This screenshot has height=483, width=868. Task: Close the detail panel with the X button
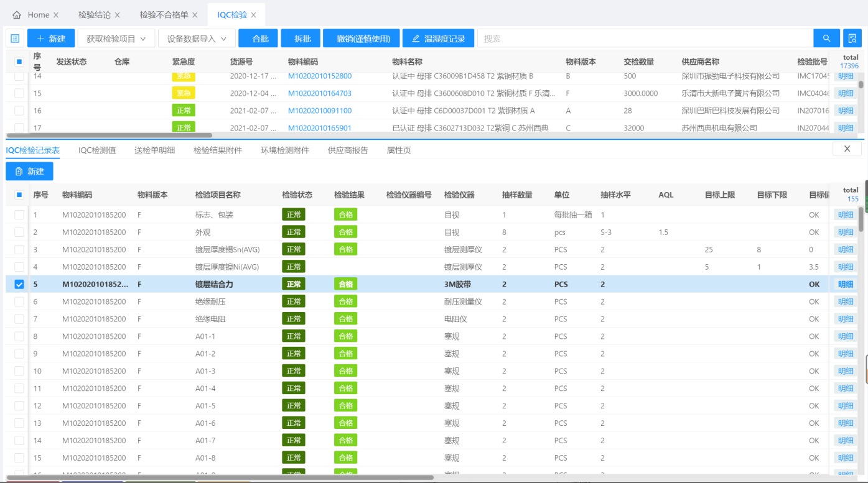click(847, 149)
